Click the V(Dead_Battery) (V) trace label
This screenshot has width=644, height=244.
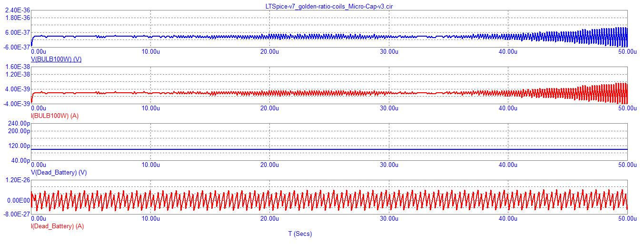click(59, 172)
